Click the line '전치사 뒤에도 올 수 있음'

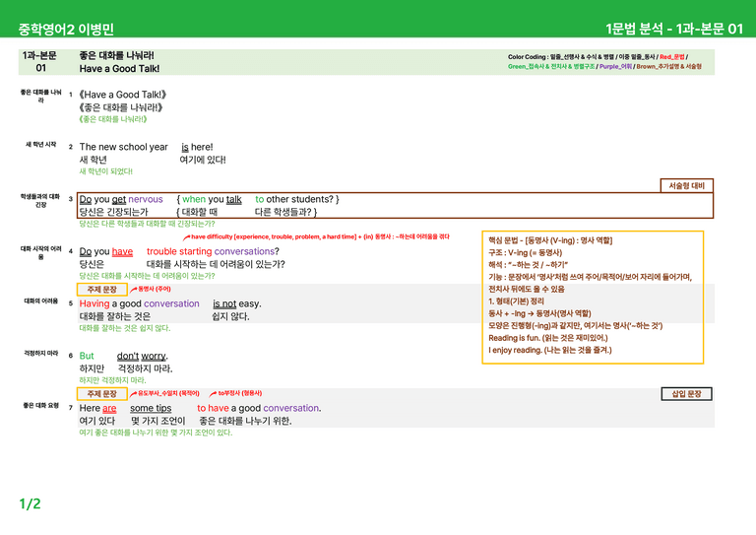point(527,289)
